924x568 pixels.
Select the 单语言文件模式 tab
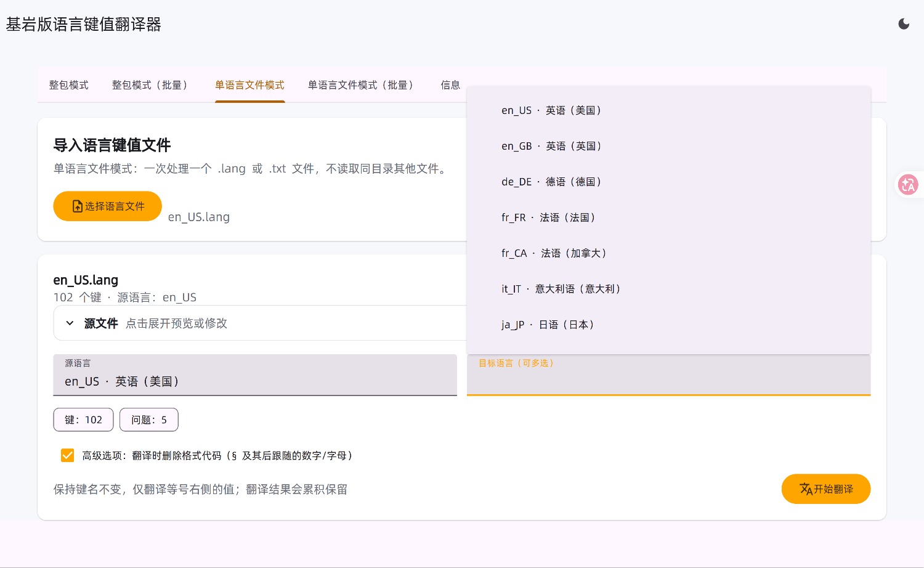pyautogui.click(x=249, y=85)
